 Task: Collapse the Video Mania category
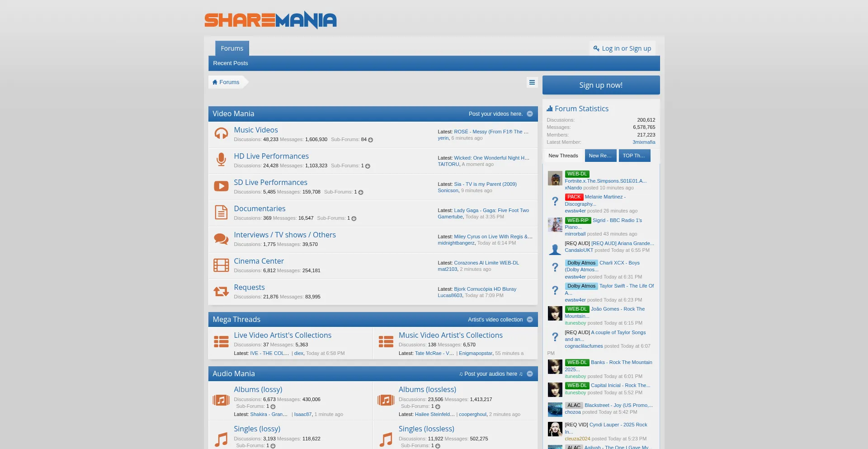coord(530,114)
